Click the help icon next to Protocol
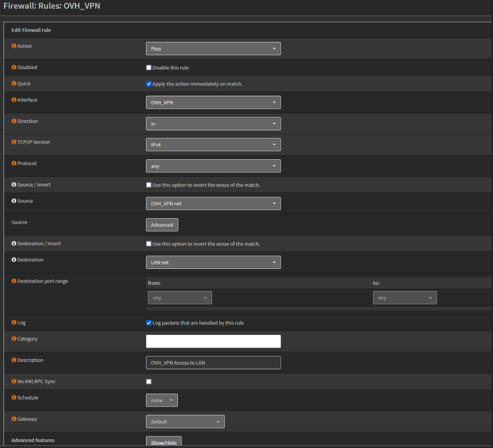493x448 pixels. coord(14,163)
